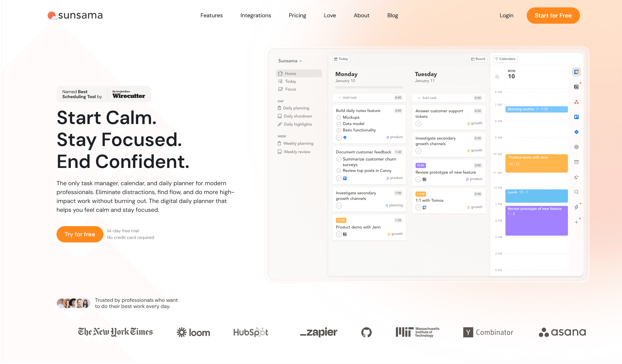Open the Trello integration icon in right rail
The image size is (622, 364).
point(576,117)
